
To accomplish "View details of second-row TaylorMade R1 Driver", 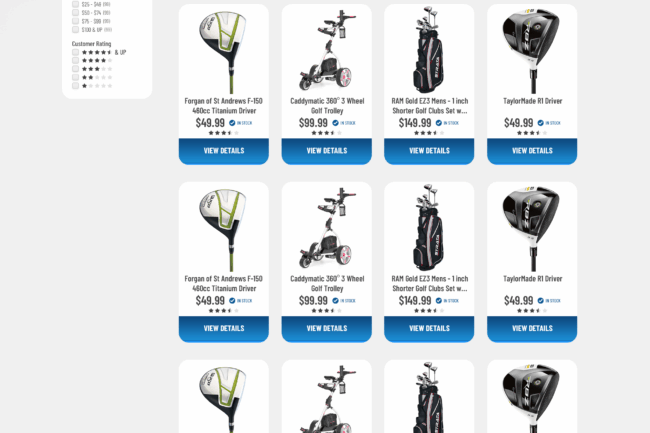I will [532, 329].
